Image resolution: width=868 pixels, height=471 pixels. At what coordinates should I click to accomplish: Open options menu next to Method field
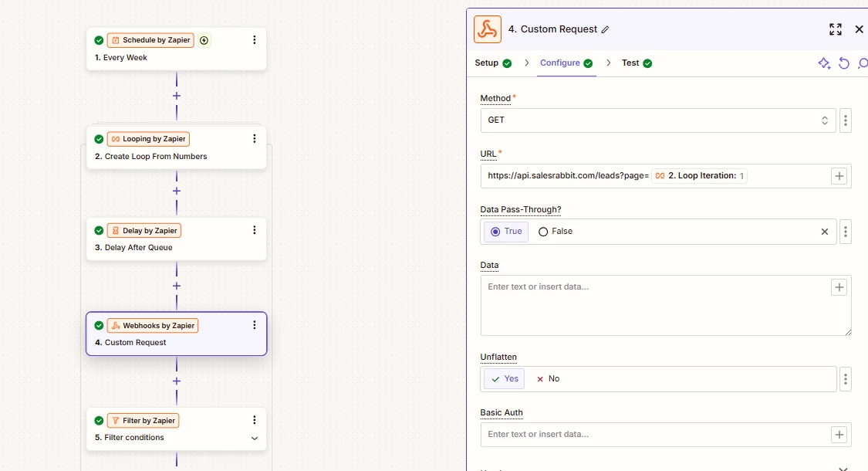[846, 120]
